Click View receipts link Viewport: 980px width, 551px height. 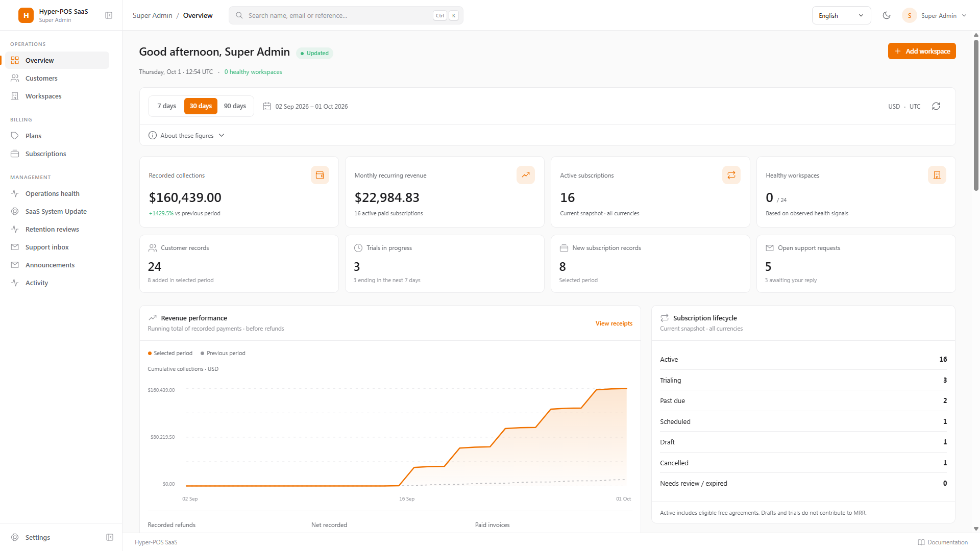tap(614, 323)
